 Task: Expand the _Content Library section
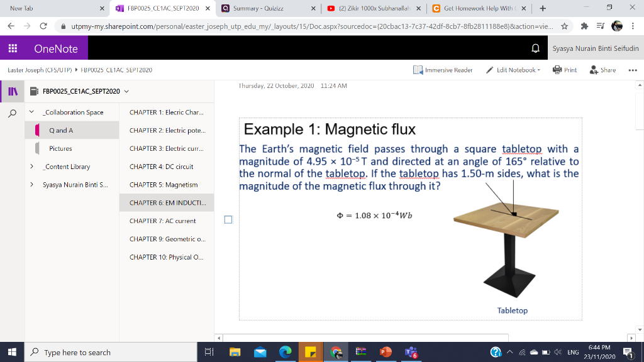[x=31, y=167]
